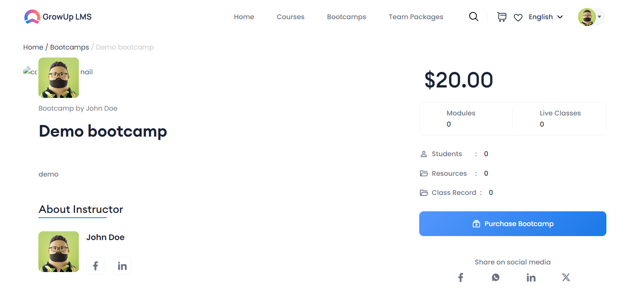Image resolution: width=644 pixels, height=294 pixels.
Task: Navigate to Bootcamps menu item
Action: click(x=346, y=17)
